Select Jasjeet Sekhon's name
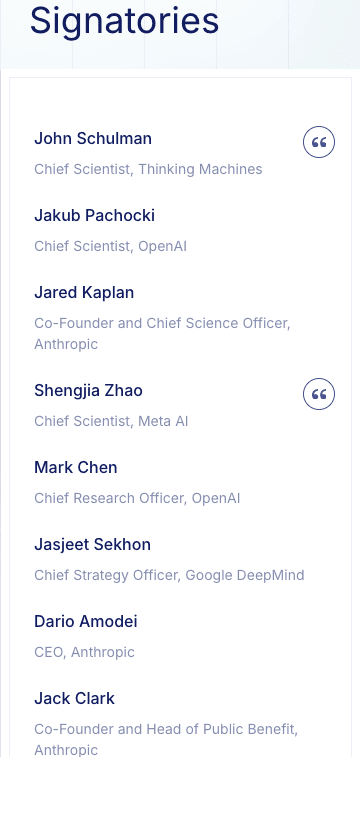 [93, 544]
